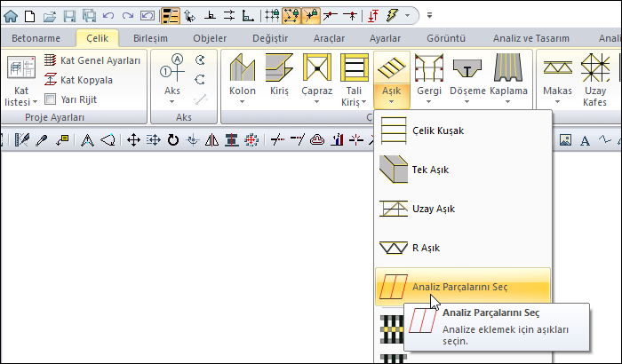Open the Analiz ve Tasarım tab

click(531, 38)
